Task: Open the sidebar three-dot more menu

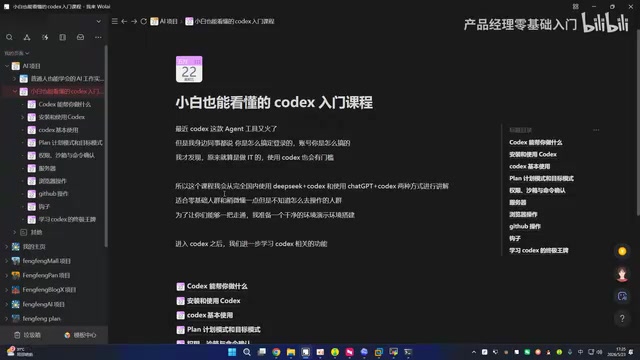Action: pos(98,37)
